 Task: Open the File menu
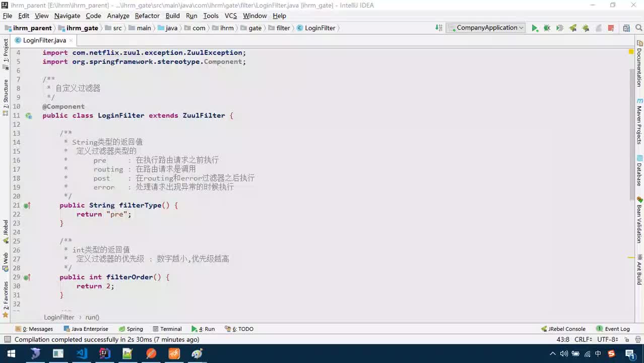coord(8,16)
